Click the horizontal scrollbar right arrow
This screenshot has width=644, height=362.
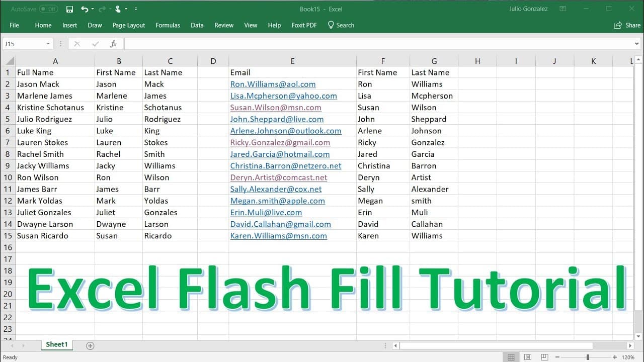click(x=630, y=345)
